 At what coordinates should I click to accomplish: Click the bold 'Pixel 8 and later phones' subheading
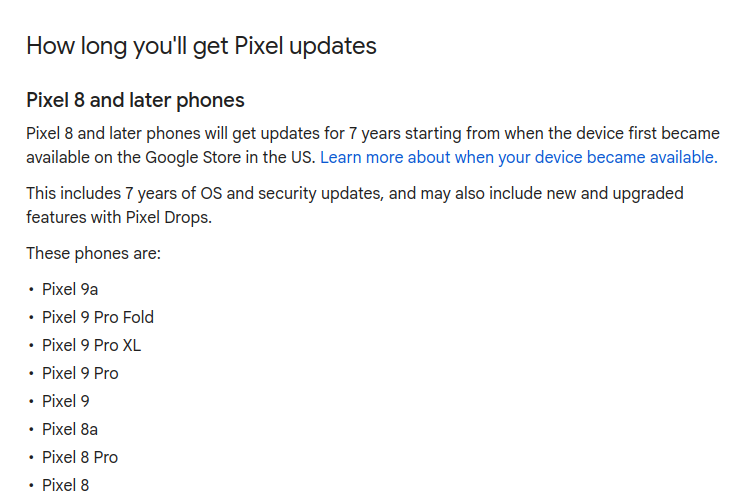tap(135, 100)
